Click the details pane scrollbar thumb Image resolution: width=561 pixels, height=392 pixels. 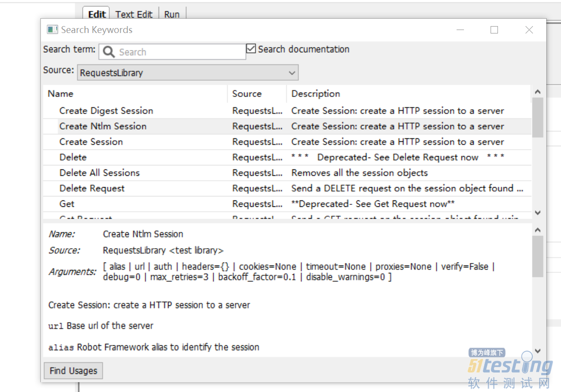click(537, 256)
